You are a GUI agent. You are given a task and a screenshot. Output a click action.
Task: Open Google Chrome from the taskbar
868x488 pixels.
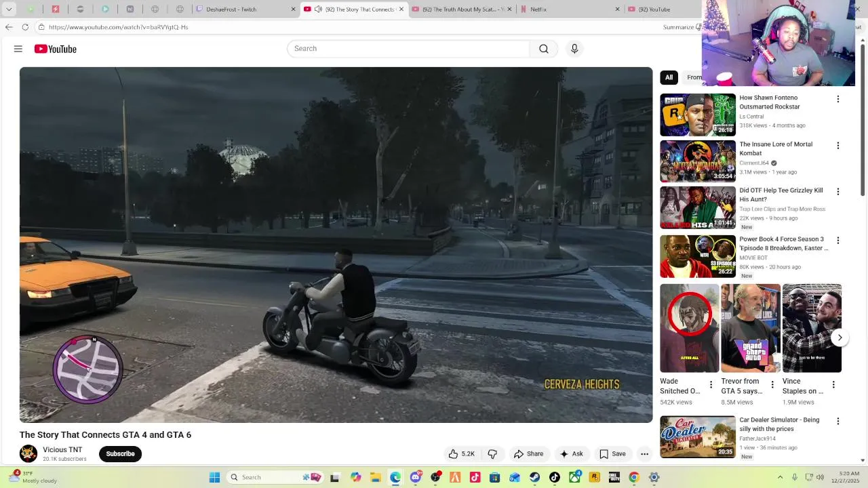coord(634,477)
